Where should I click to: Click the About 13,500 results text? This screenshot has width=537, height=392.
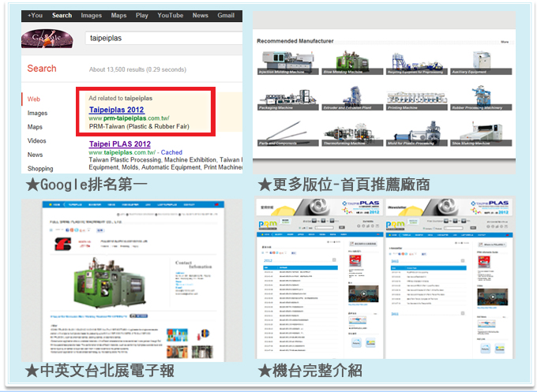pyautogui.click(x=137, y=69)
